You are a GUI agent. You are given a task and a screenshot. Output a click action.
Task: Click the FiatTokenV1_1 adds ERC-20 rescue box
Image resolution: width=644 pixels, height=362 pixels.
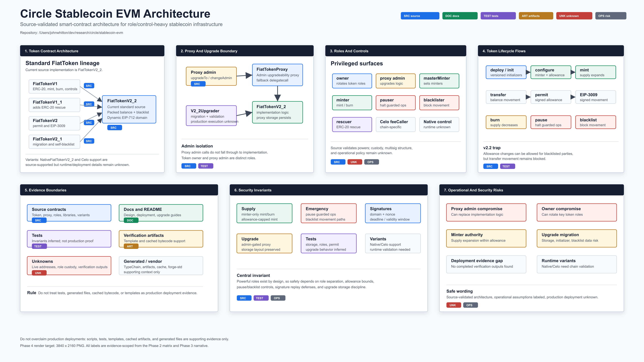(55, 105)
